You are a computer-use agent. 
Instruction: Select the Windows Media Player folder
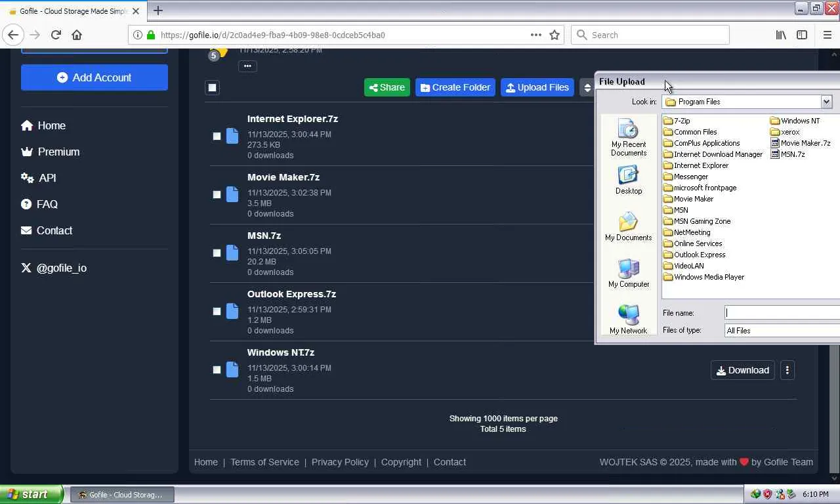click(x=703, y=277)
